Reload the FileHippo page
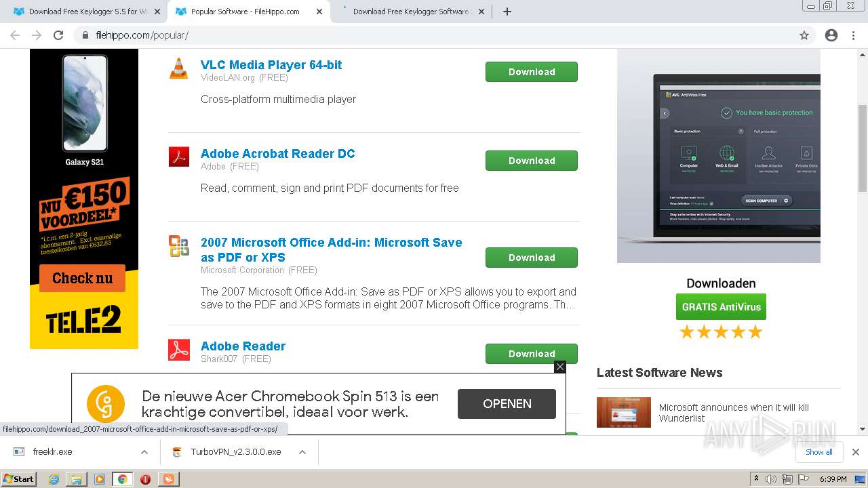 tap(58, 35)
